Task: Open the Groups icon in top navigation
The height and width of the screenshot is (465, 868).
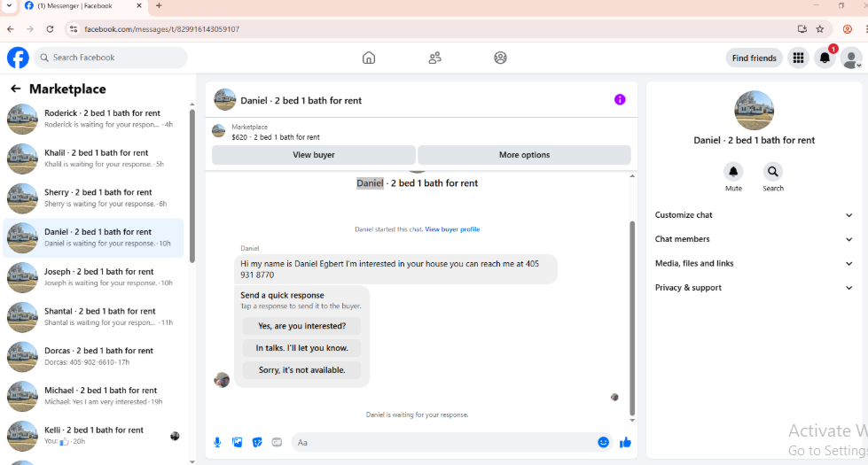Action: 500,58
